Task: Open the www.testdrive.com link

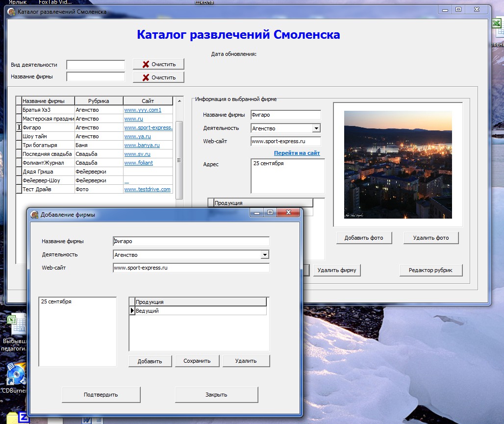Action: tap(147, 189)
